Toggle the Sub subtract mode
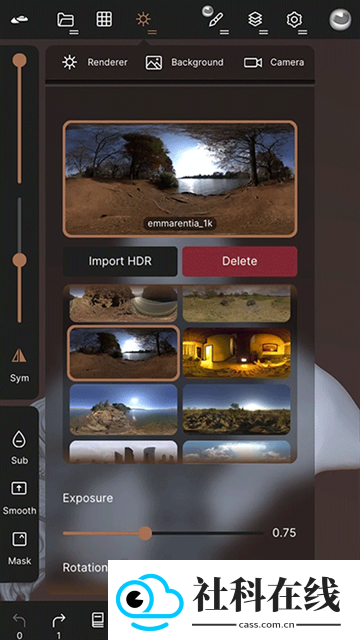 coord(19,448)
